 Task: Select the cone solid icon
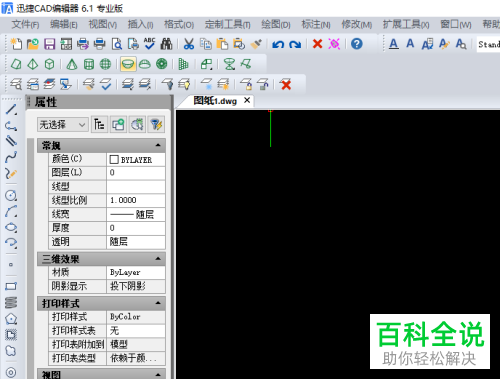coord(72,64)
